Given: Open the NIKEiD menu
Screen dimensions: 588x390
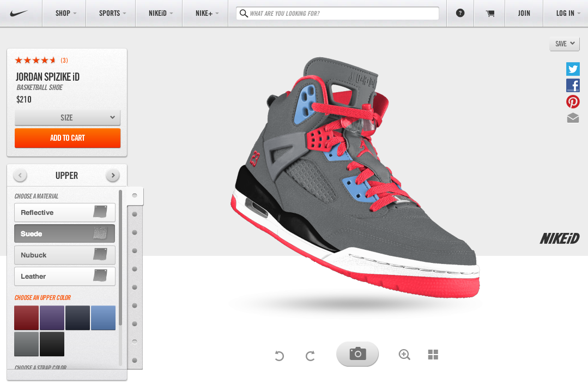Looking at the screenshot, I should 159,13.
